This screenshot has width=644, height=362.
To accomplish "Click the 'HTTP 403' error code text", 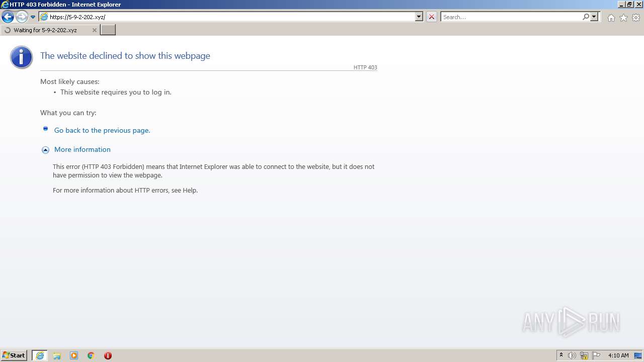I will (x=365, y=67).
